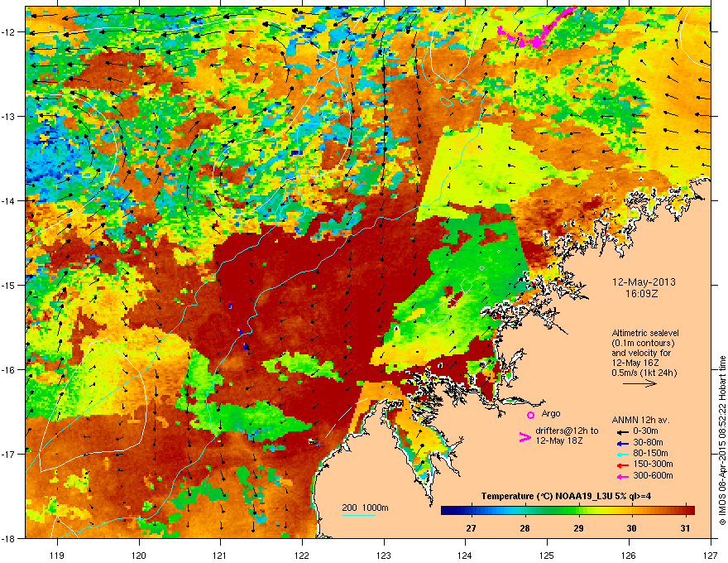The image size is (728, 563).
Task: Click the colorbar tick label 31
Action: 685,528
